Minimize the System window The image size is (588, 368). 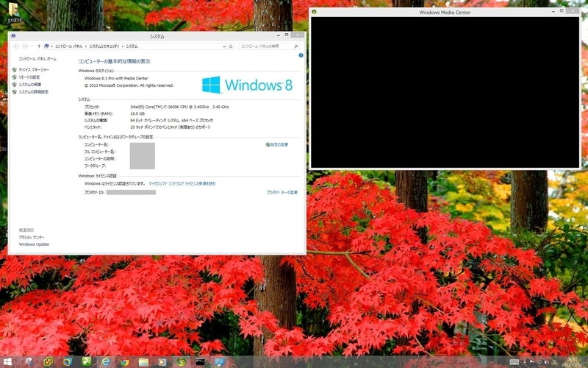[x=279, y=35]
